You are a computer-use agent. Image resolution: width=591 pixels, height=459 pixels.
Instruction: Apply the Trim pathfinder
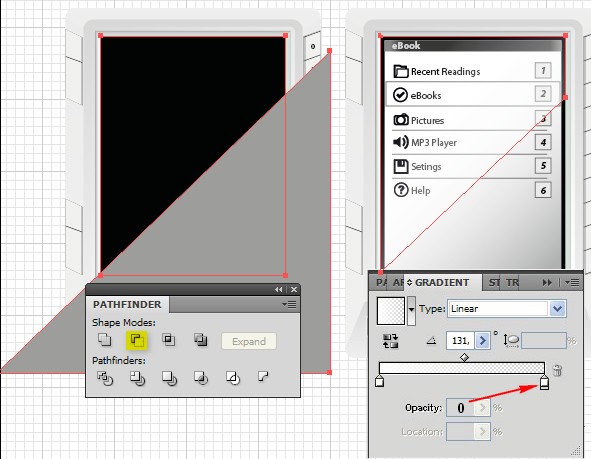click(137, 378)
